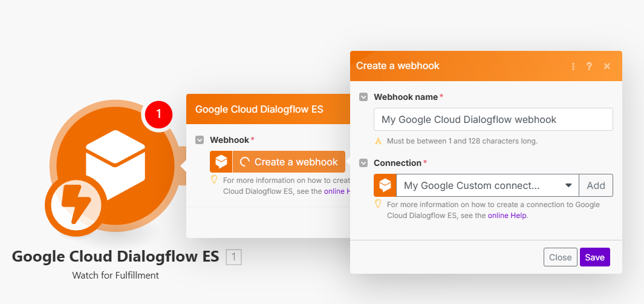Click the Google Cloud Dialogflow ES panel header
The width and height of the screenshot is (644, 304).
coord(268,109)
